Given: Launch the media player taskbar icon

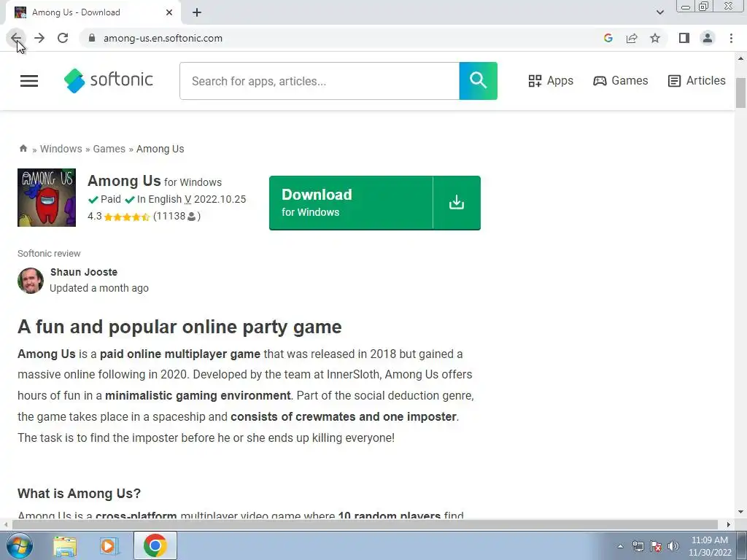Looking at the screenshot, I should [x=109, y=546].
